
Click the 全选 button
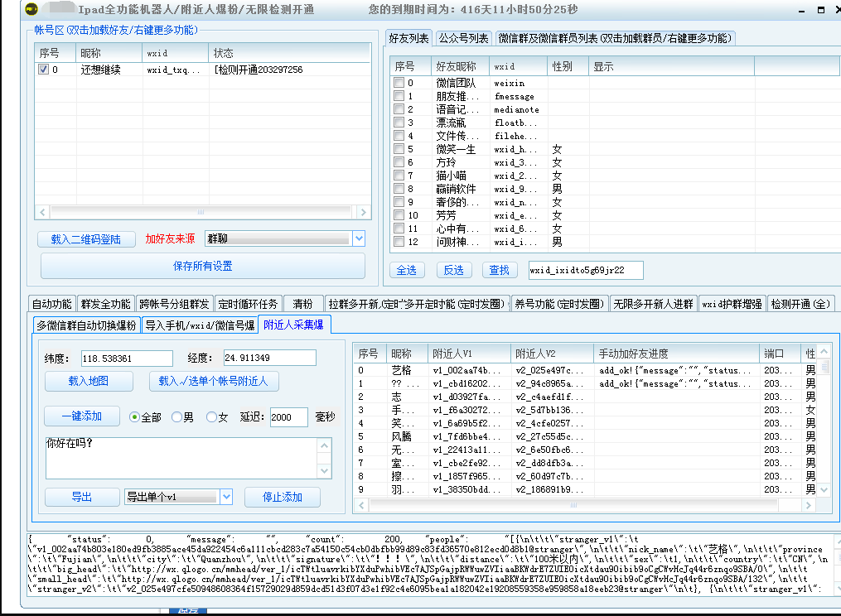point(407,270)
